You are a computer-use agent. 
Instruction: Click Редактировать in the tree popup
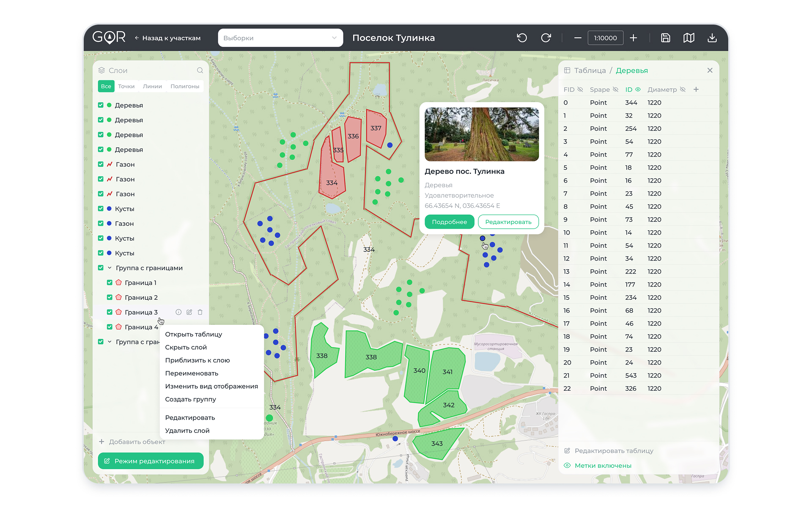[x=508, y=222]
